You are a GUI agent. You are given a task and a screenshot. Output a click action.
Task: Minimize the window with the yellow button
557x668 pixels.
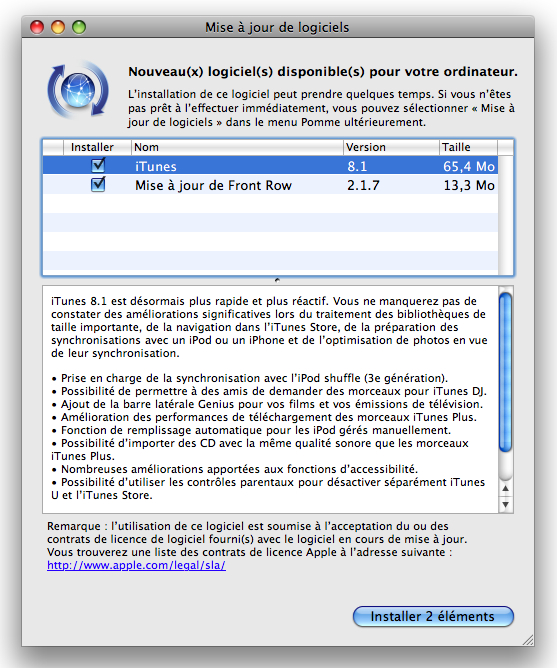[58, 27]
